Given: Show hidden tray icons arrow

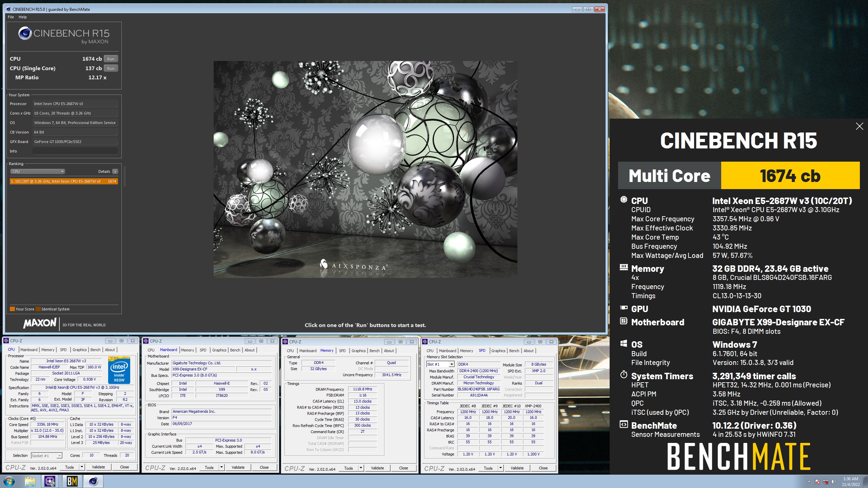Looking at the screenshot, I should click(809, 482).
